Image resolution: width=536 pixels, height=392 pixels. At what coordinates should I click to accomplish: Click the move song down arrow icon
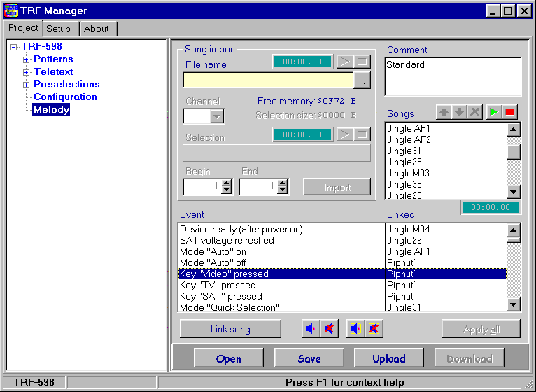(x=459, y=113)
